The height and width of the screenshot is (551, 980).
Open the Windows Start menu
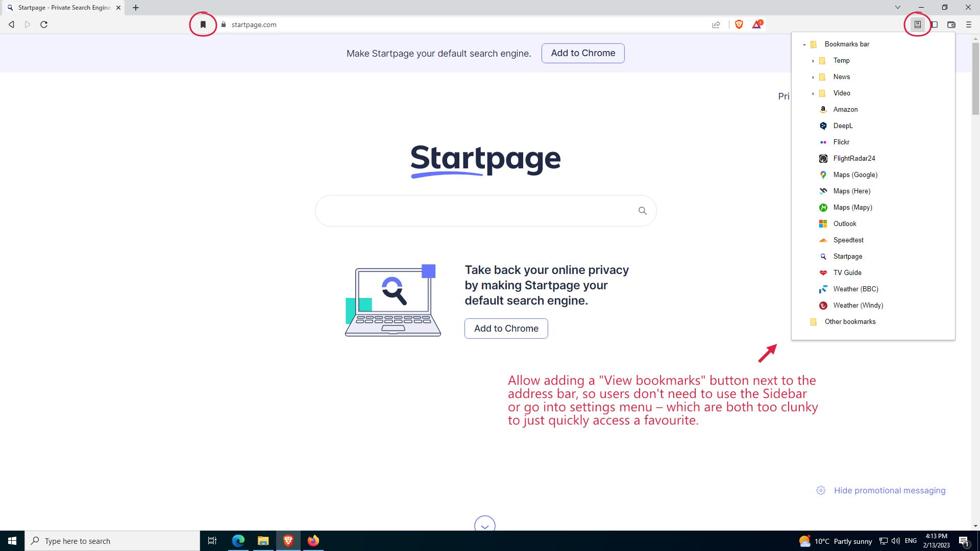tap(11, 540)
